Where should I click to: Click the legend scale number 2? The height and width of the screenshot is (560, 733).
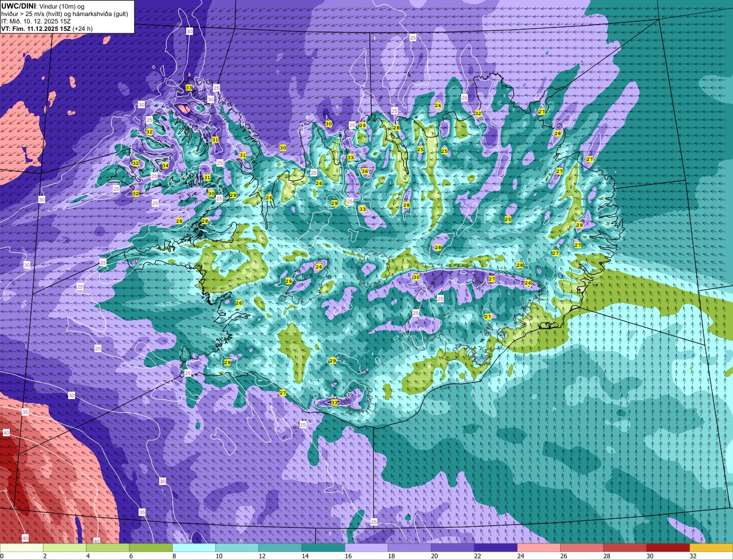pyautogui.click(x=44, y=556)
